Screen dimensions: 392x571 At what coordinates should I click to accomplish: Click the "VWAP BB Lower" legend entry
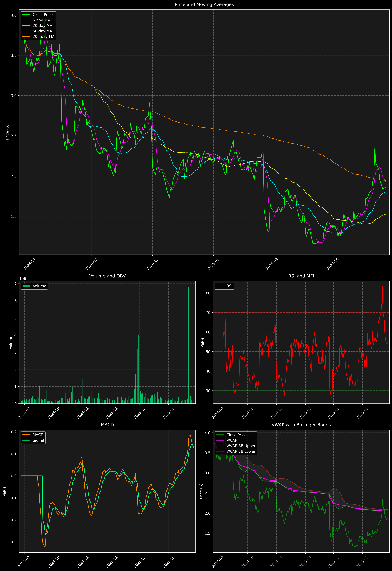pyautogui.click(x=236, y=451)
